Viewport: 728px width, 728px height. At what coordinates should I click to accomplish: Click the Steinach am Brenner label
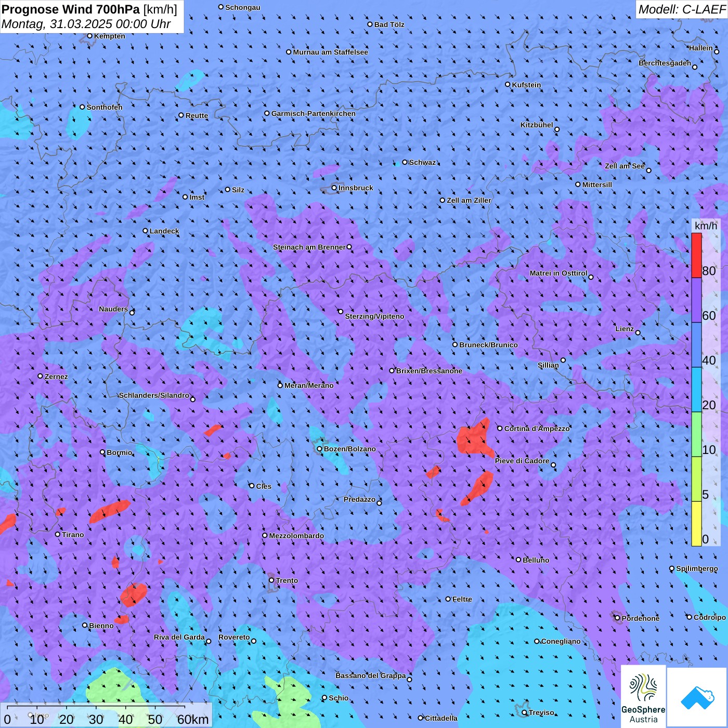click(309, 247)
